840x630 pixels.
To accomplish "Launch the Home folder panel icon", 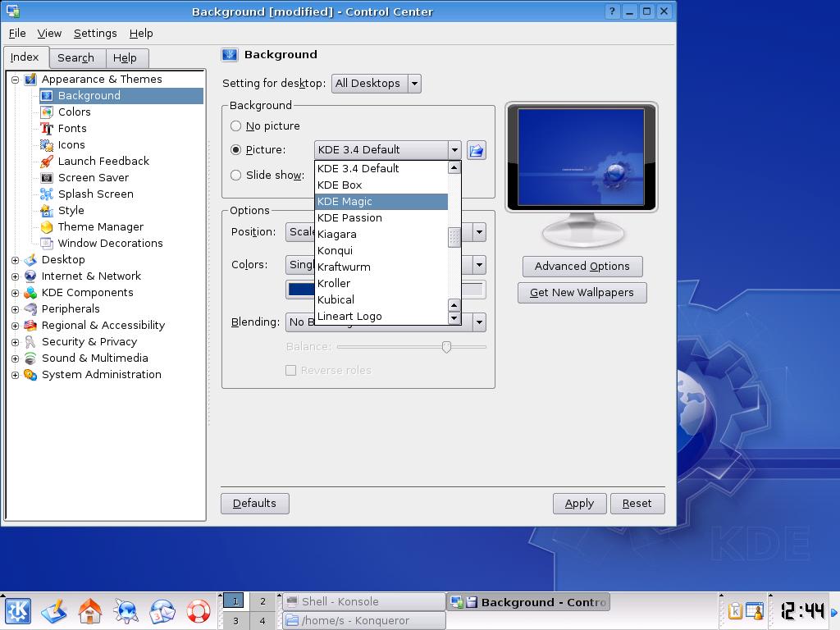I will tap(90, 611).
